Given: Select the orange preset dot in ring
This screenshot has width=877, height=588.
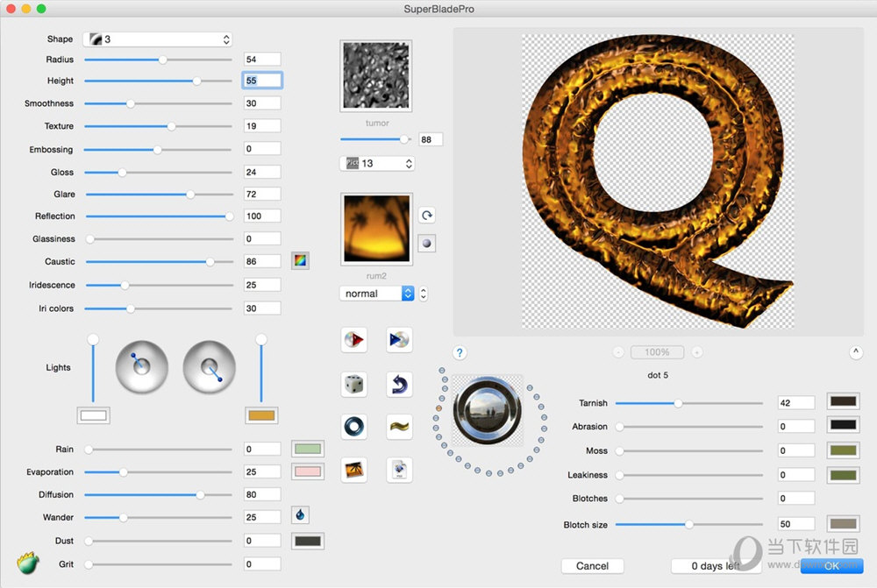Looking at the screenshot, I should click(x=438, y=408).
